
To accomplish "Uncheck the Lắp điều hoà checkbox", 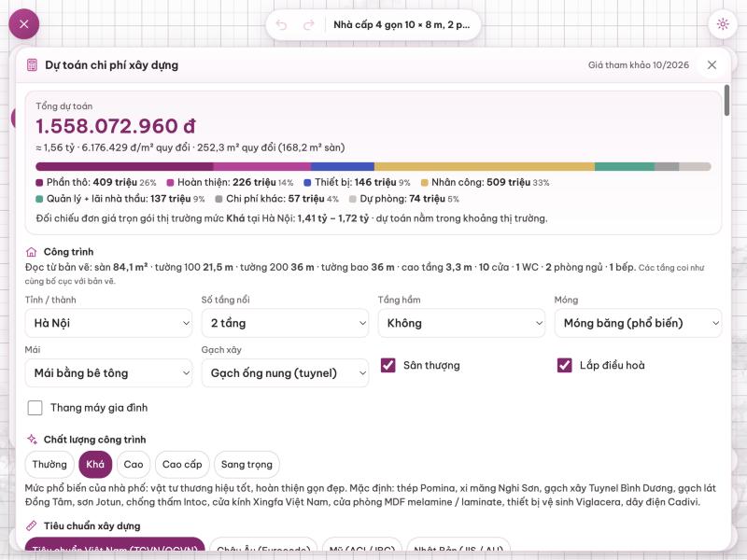I will (x=565, y=365).
